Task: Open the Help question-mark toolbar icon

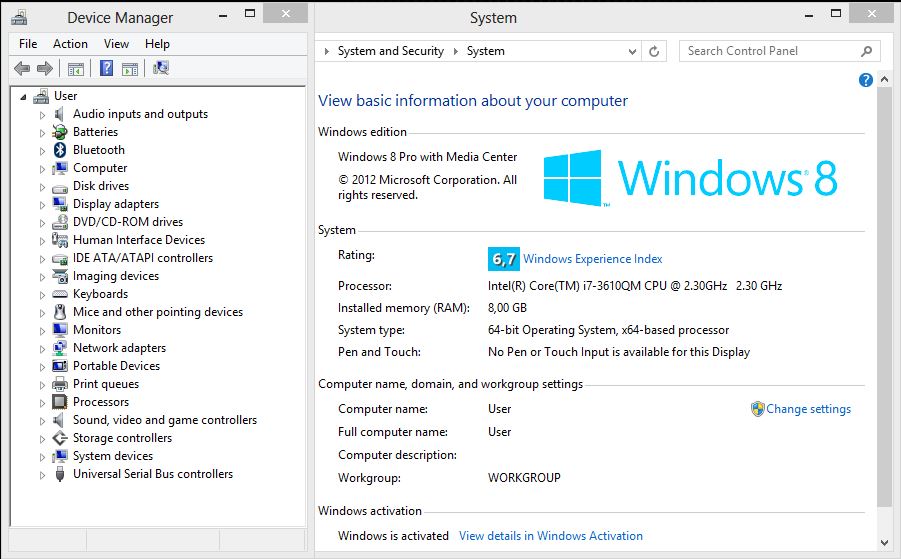Action: tap(106, 68)
